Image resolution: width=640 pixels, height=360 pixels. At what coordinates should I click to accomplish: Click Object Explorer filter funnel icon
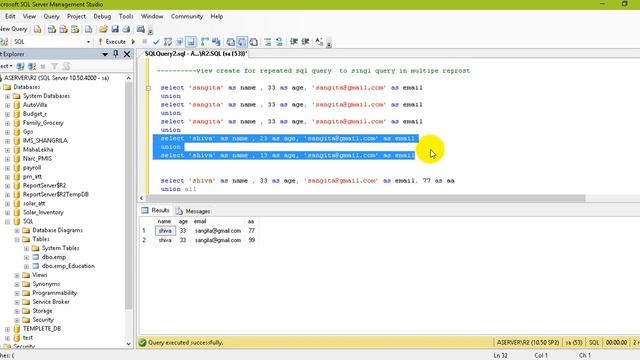click(54, 66)
